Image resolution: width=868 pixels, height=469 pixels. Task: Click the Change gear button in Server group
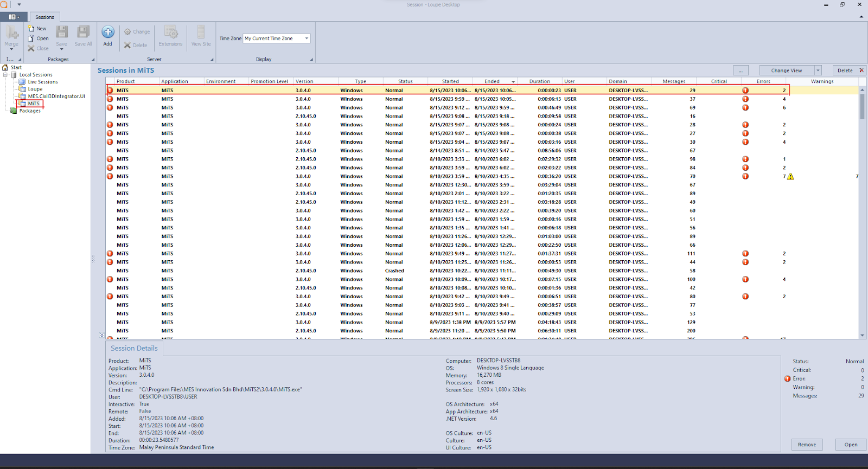137,31
